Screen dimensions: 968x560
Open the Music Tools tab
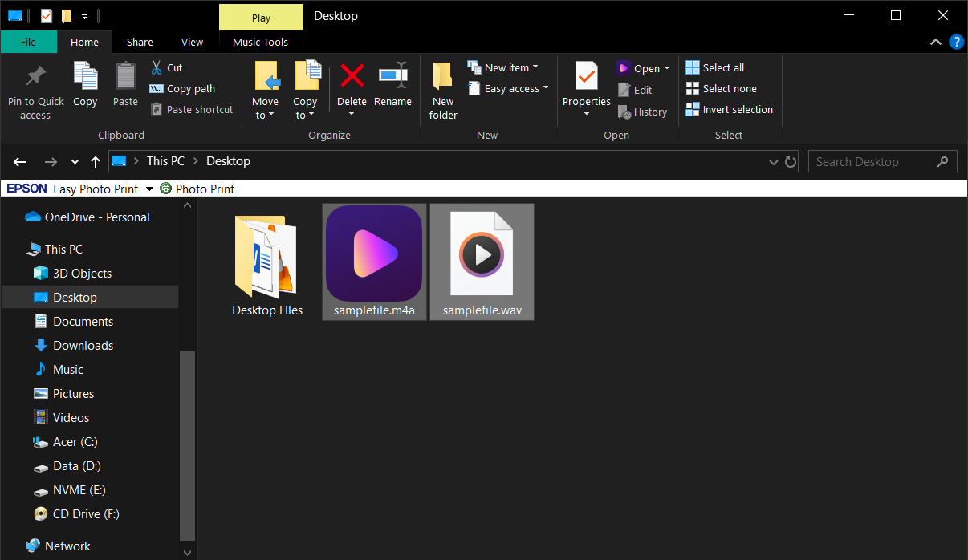click(x=260, y=42)
